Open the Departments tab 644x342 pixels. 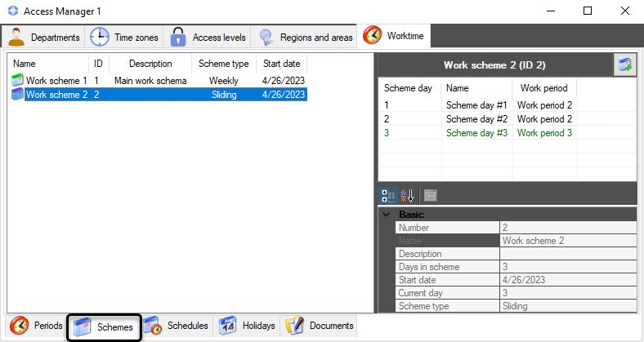[x=43, y=38]
